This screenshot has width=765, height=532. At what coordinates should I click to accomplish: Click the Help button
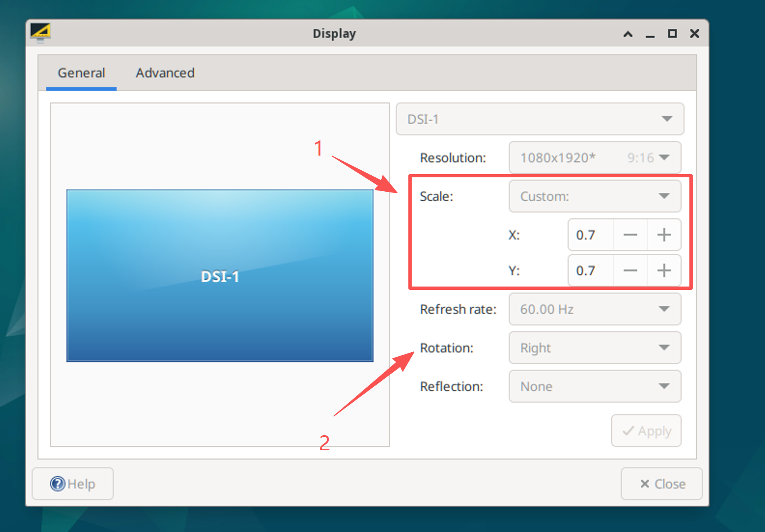pos(73,484)
